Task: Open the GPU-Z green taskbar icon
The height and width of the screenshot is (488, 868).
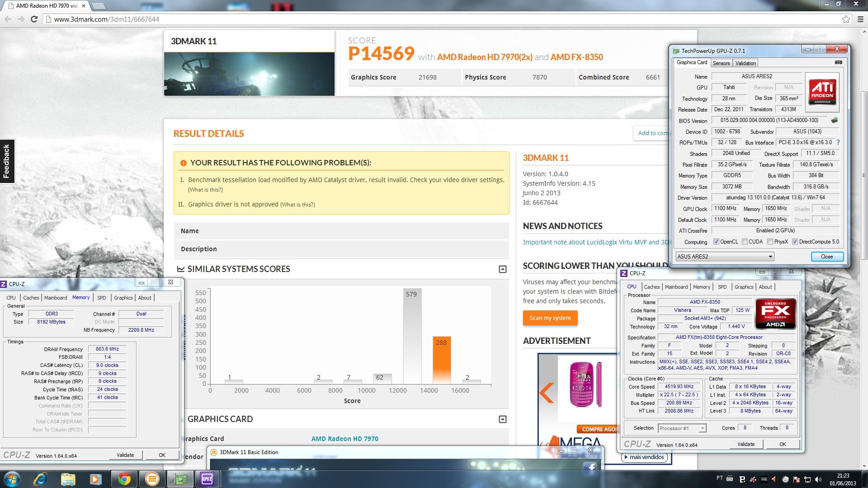Action: click(180, 479)
